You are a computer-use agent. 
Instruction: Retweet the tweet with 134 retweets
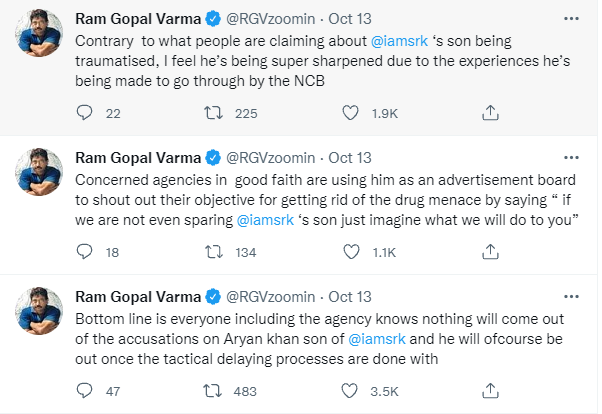pos(213,252)
